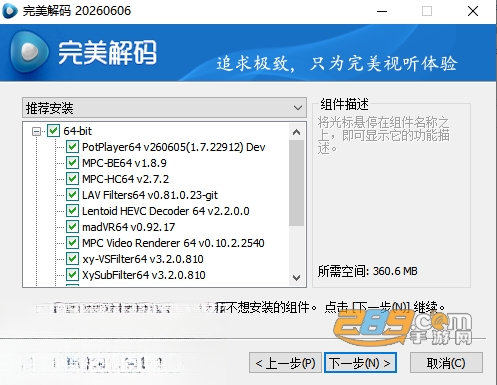
Task: Toggle MPC Video Renderer 64 checkbox
Action: coord(72,243)
